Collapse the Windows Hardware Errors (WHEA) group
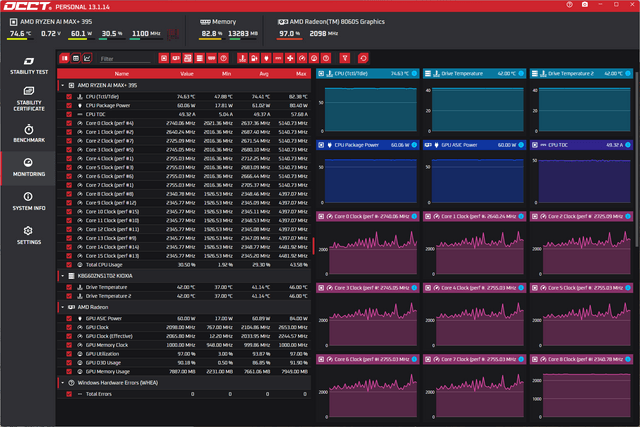The width and height of the screenshot is (640, 427). point(62,383)
